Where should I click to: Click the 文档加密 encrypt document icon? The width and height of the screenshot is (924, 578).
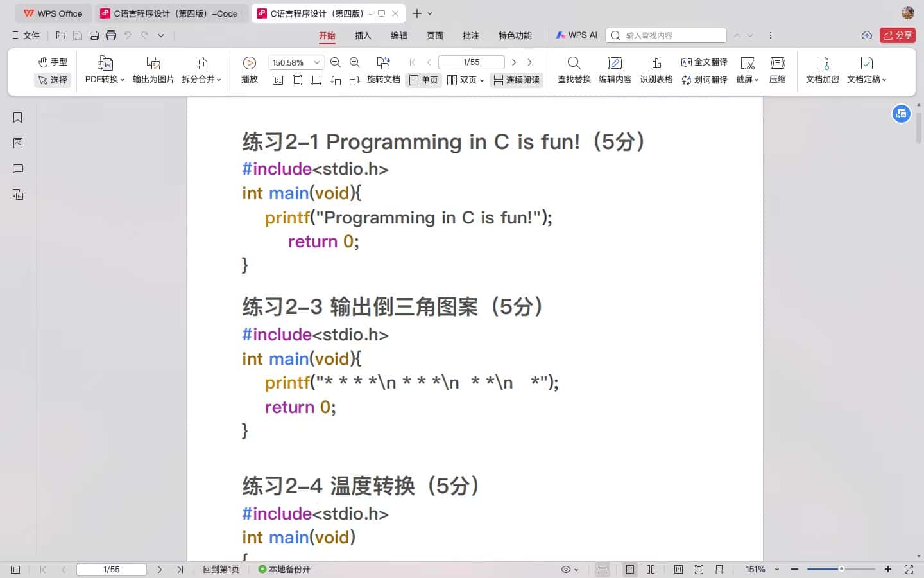pyautogui.click(x=823, y=62)
